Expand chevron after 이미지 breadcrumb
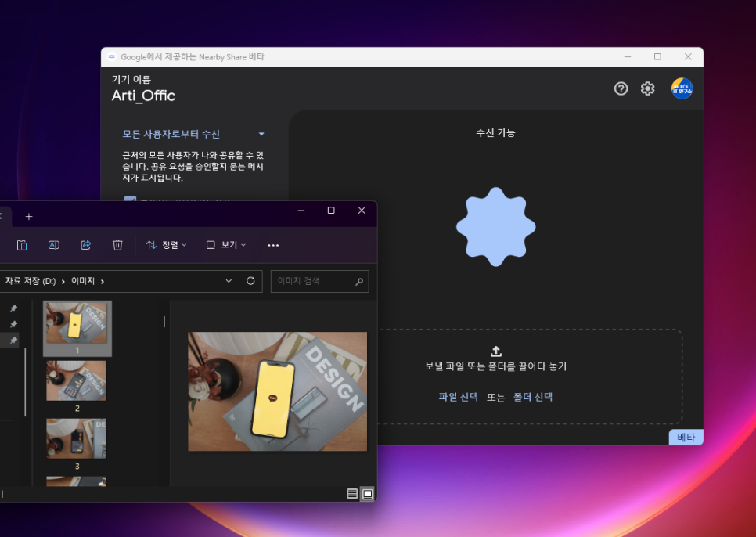Viewport: 756px width, 537px height. (x=103, y=282)
